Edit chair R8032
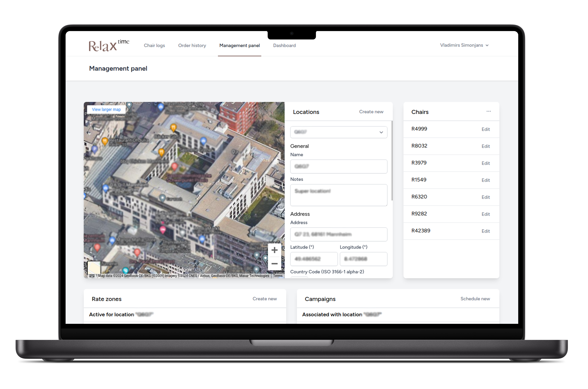The height and width of the screenshot is (389, 588). click(486, 146)
